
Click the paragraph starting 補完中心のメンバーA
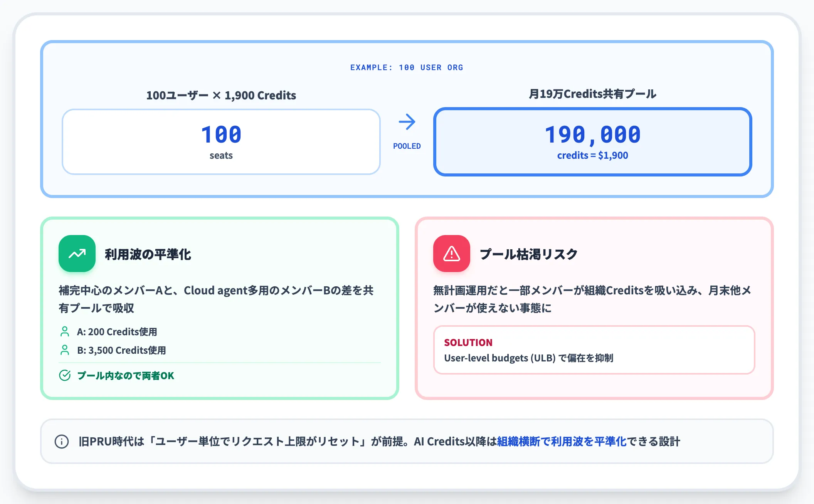[216, 299]
